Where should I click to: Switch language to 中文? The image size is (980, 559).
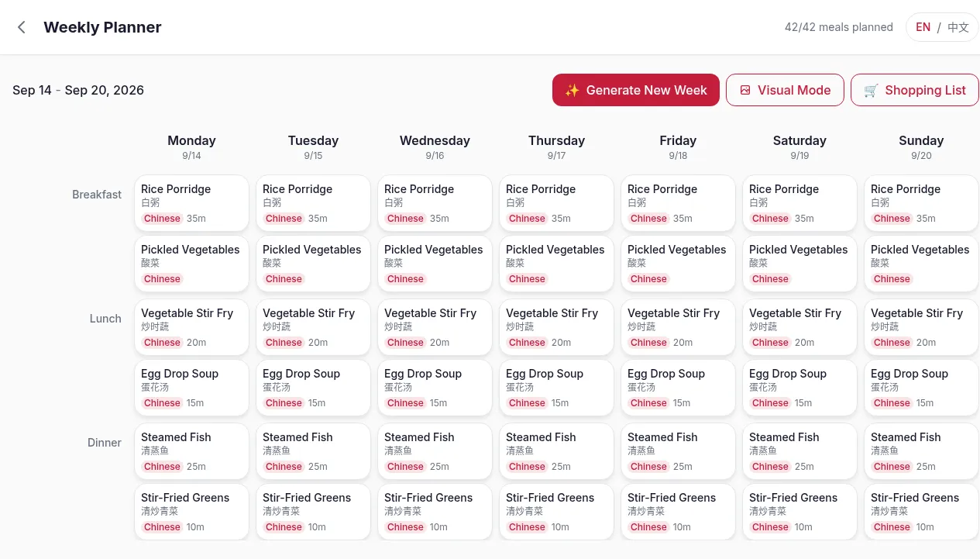click(x=958, y=27)
